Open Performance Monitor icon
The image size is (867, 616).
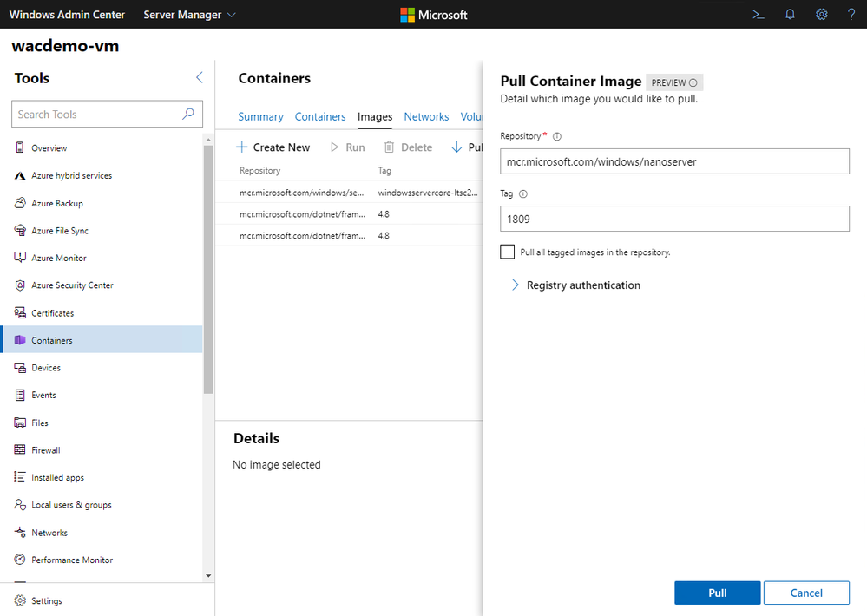[x=20, y=559]
